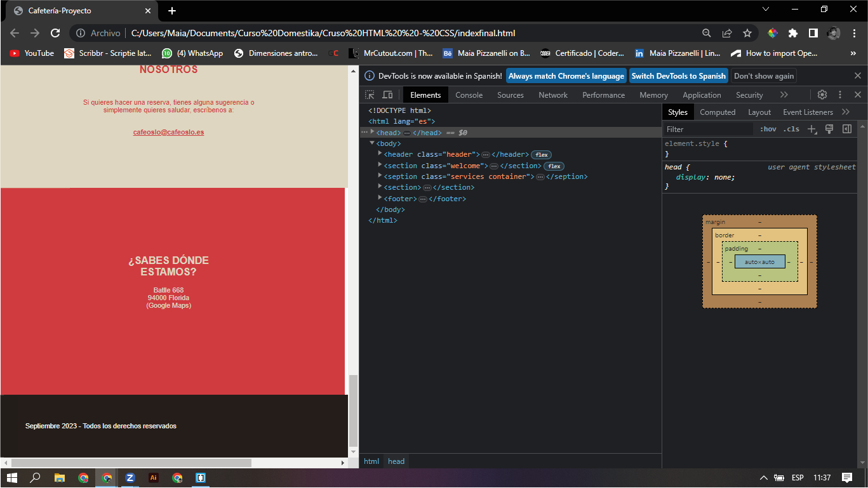Click Always match Chrome's language
Viewport: 868px width, 488px height.
(x=566, y=76)
